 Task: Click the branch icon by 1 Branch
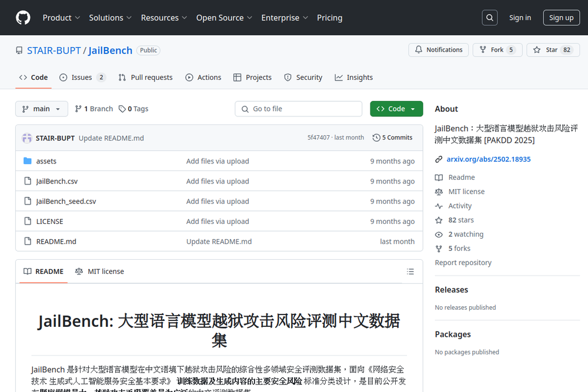(x=78, y=109)
